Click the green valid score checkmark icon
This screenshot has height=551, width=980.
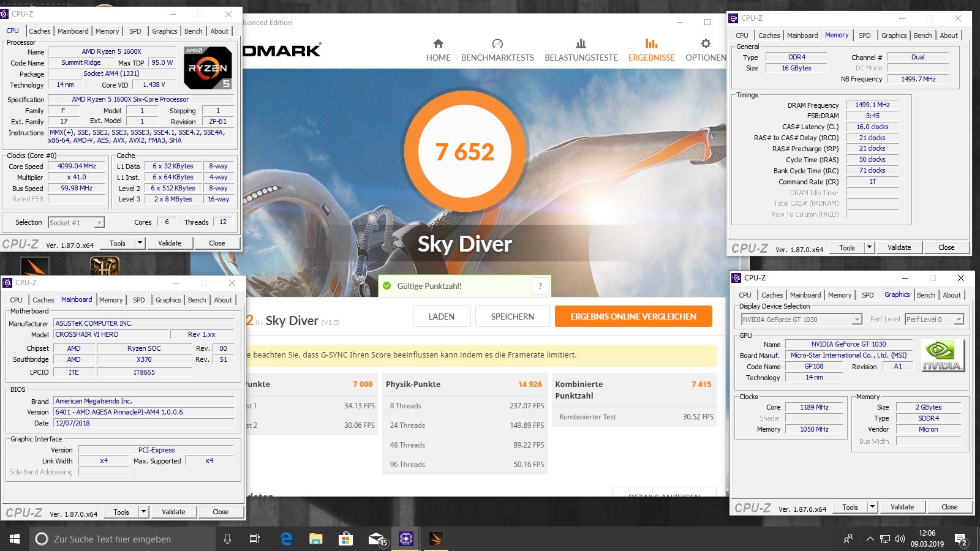tap(386, 286)
